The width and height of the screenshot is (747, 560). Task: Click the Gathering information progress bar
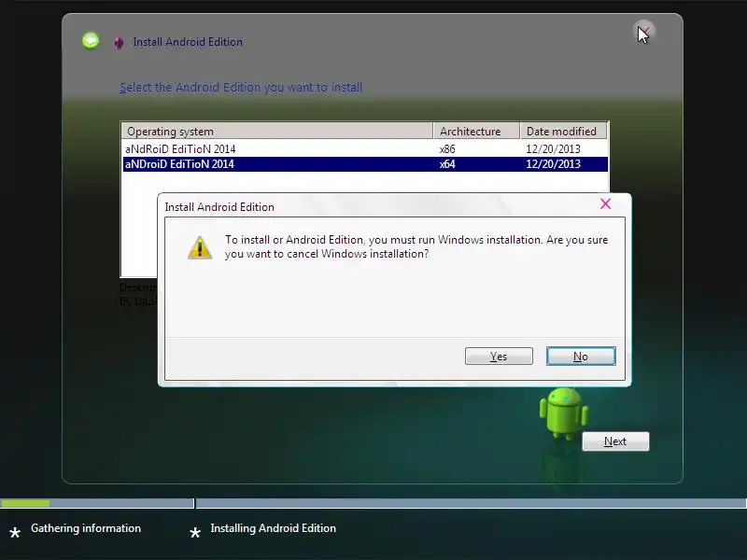tap(97, 503)
